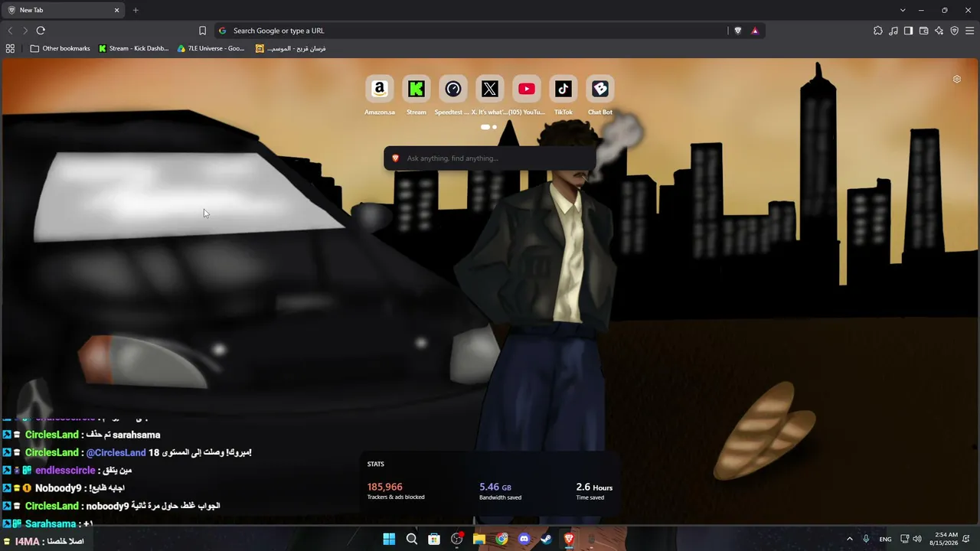Click the Brave Shields lion icon
The image size is (980, 551).
(738, 31)
